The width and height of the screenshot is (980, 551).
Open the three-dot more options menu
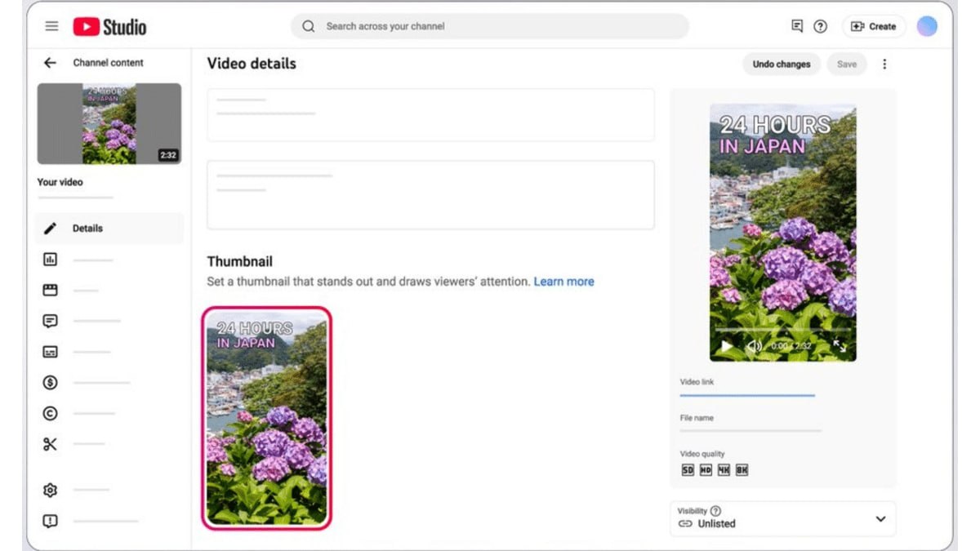pyautogui.click(x=884, y=64)
